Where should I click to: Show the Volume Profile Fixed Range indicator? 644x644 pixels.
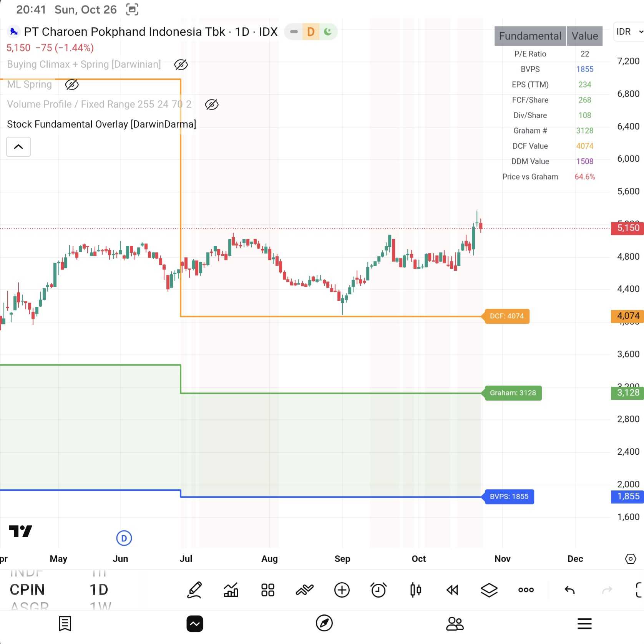tap(212, 104)
